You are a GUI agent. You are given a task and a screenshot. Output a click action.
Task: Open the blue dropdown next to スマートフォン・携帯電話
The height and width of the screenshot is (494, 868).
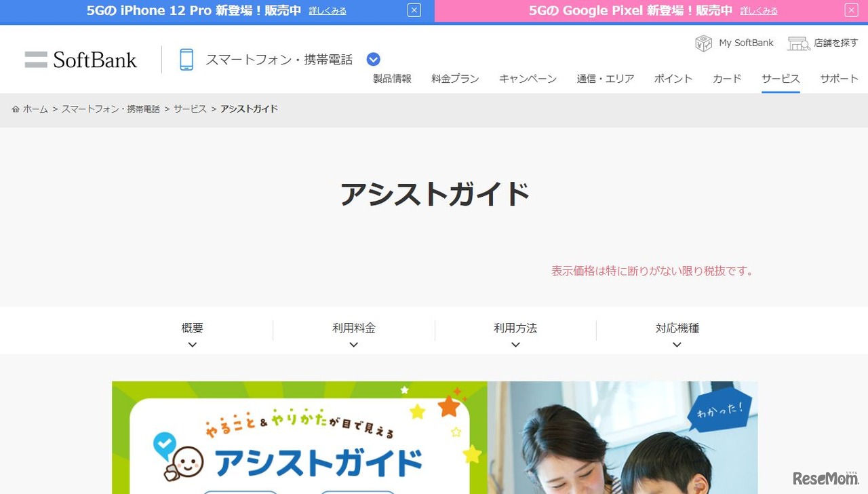(x=373, y=60)
